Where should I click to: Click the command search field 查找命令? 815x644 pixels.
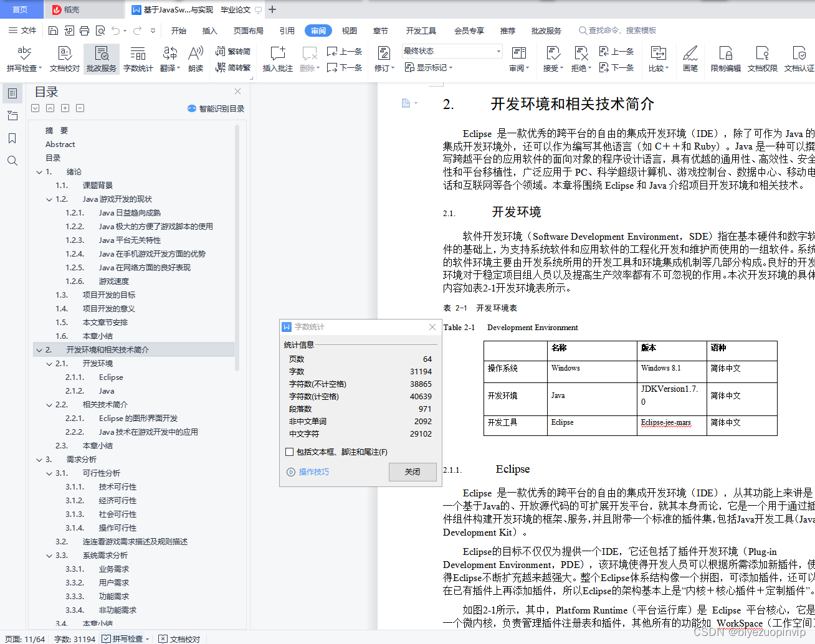(x=617, y=31)
